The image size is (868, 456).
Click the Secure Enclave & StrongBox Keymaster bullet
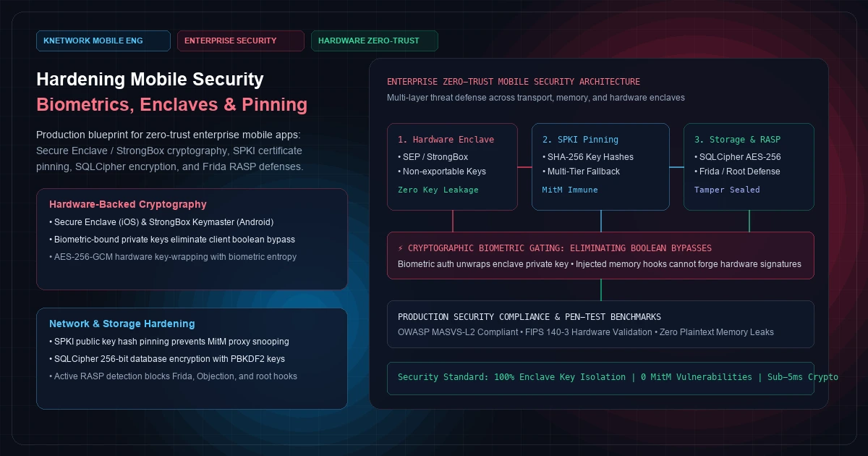[161, 222]
